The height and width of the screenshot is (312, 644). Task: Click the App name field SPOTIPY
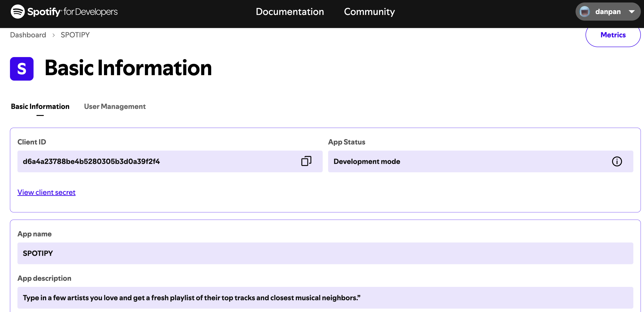pyautogui.click(x=325, y=253)
